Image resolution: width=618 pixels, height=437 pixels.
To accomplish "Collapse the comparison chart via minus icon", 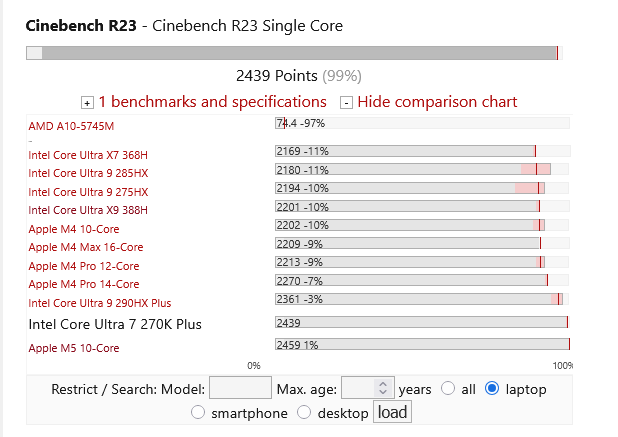I will click(x=346, y=103).
